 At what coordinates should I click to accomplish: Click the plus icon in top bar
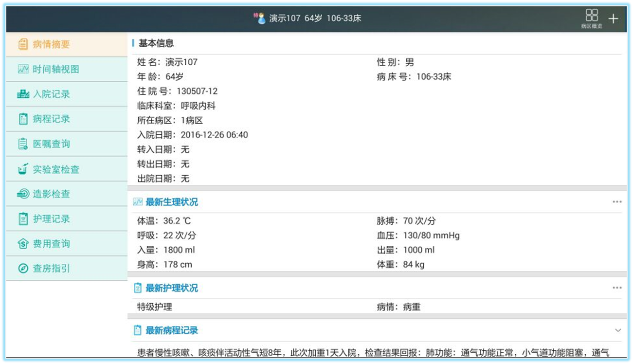point(613,19)
